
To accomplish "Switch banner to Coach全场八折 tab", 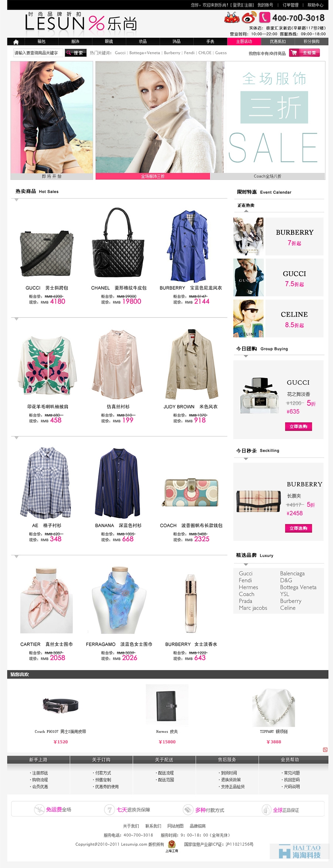I will 268,176.
